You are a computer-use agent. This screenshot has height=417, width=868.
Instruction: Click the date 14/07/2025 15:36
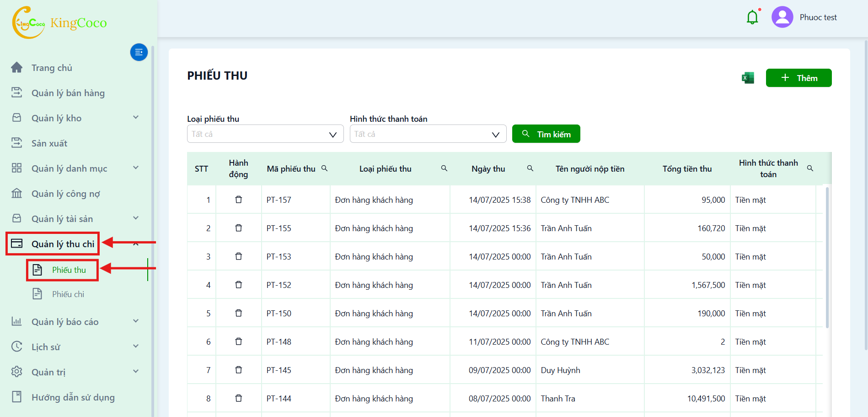tap(499, 228)
